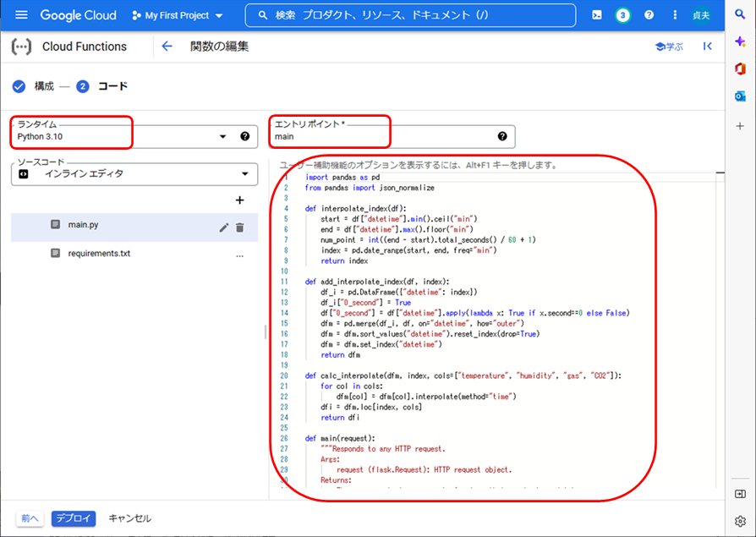The image size is (756, 537).
Task: Activate Cloud Shell terminal icon
Action: point(597,15)
